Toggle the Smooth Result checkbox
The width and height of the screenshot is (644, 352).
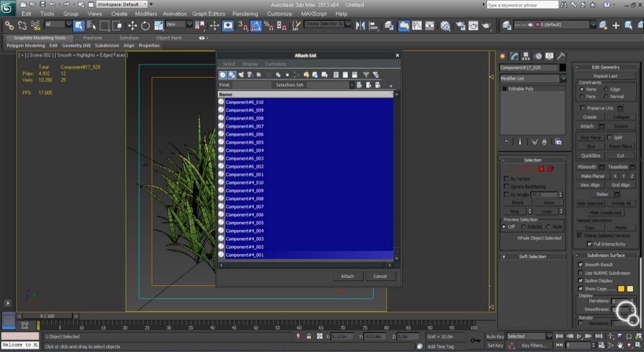point(580,265)
